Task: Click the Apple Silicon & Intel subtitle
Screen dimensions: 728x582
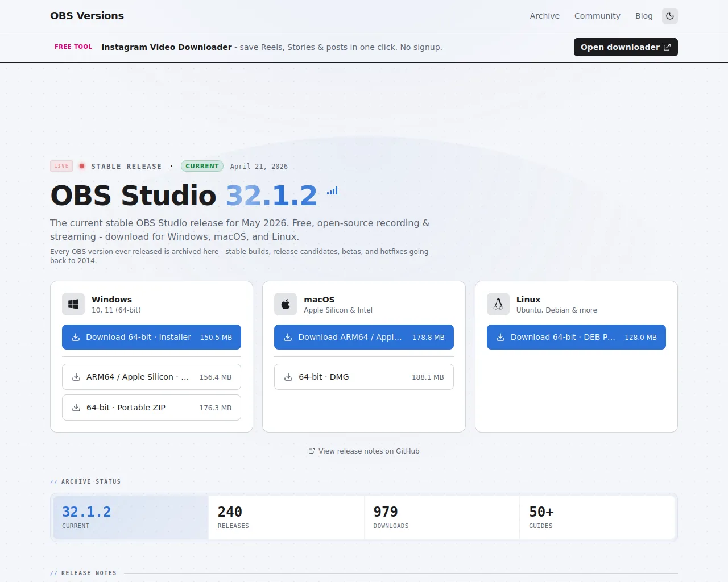Action: [x=338, y=310]
